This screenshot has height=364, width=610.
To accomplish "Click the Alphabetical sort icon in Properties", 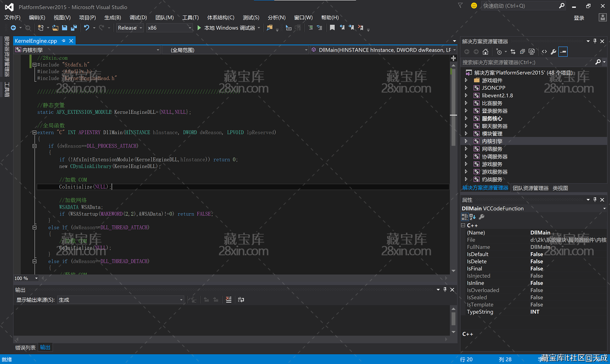I will click(473, 217).
